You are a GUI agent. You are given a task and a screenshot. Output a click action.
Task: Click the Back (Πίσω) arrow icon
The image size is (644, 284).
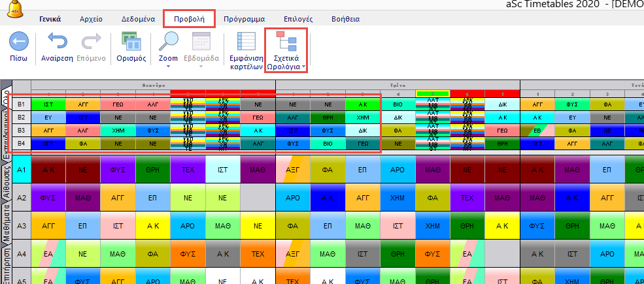pos(18,42)
